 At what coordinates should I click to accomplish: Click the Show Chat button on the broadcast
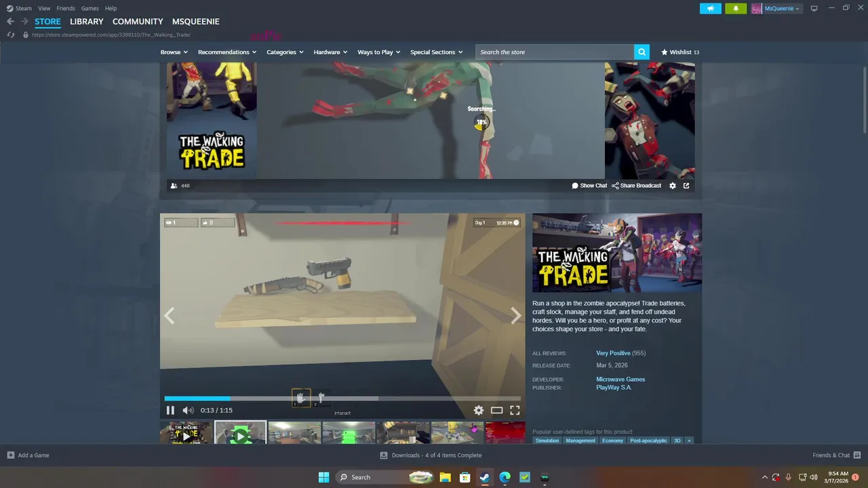pos(589,186)
